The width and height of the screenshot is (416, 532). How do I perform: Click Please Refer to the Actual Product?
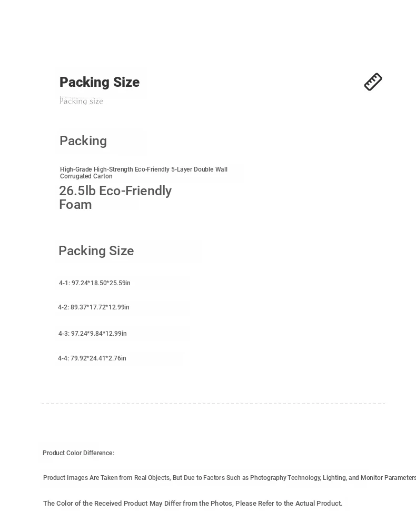289,504
